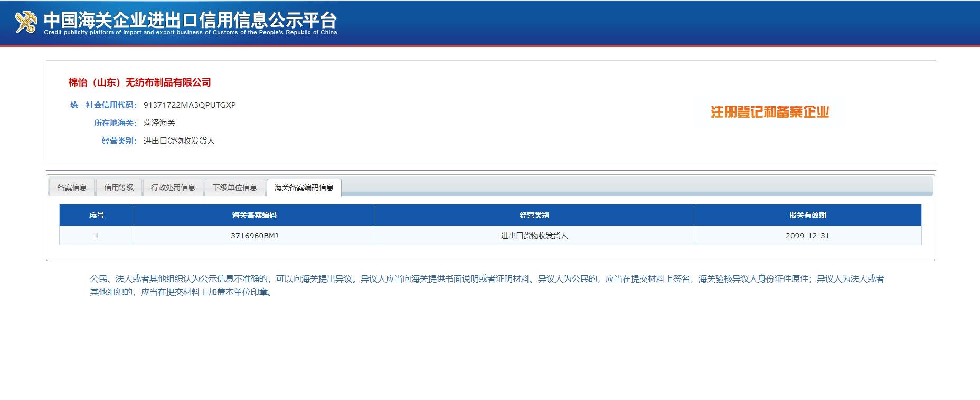Click 进出口货物收发货人 in the table row
Viewport: 980px width, 400px height.
click(x=534, y=236)
